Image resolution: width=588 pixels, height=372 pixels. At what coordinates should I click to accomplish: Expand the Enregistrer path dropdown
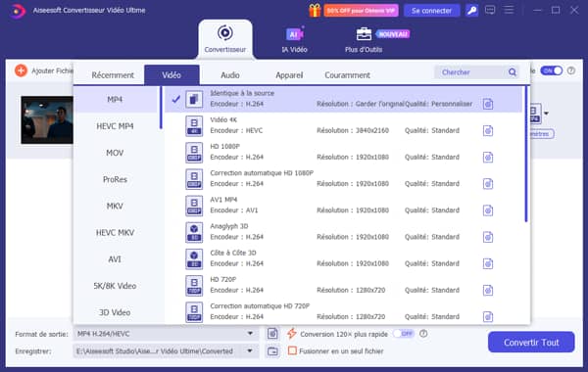pos(250,351)
